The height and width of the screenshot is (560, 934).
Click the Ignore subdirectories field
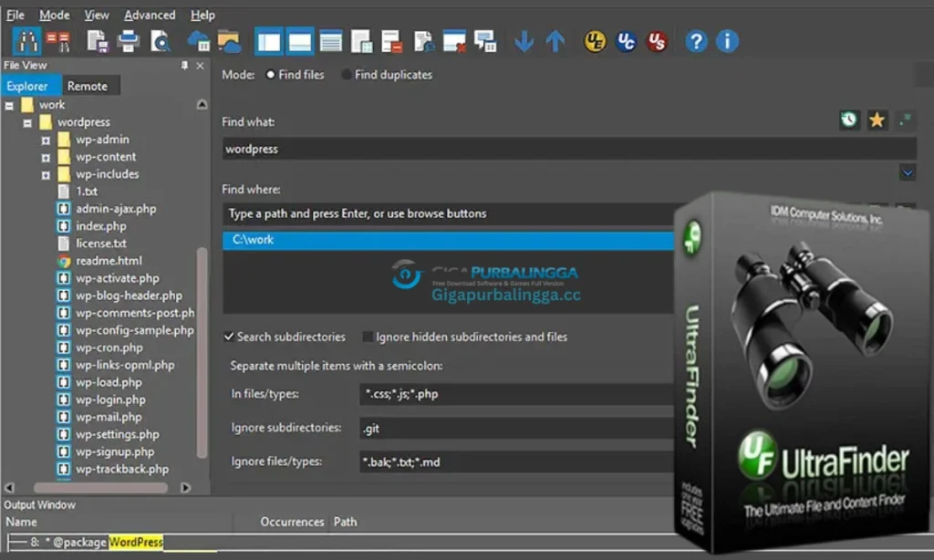517,429
